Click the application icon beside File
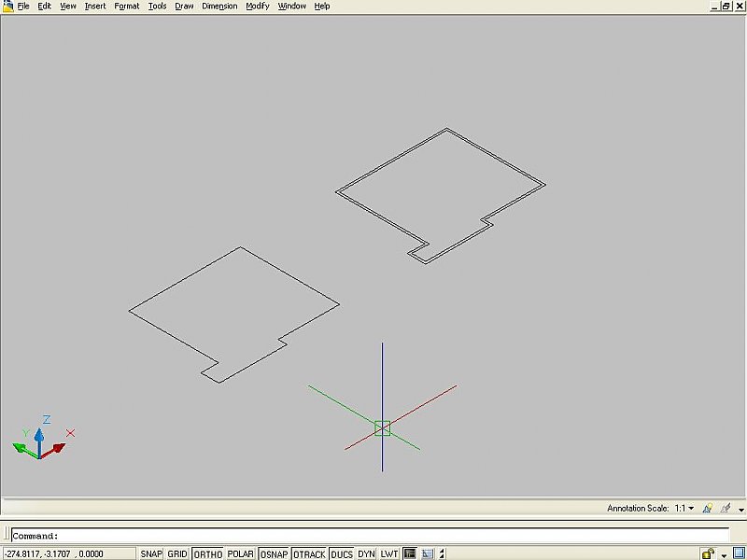 point(7,7)
